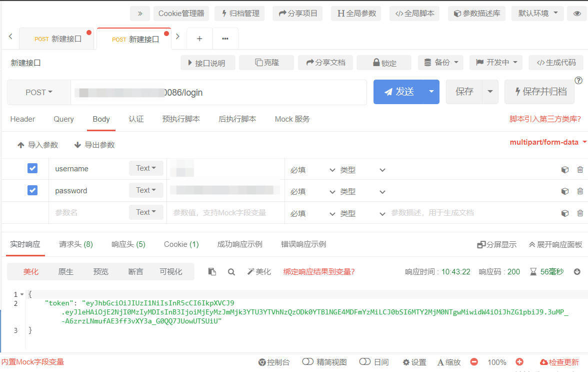Switch to the Mock 服务 tab
The width and height of the screenshot is (588, 372).
click(292, 119)
